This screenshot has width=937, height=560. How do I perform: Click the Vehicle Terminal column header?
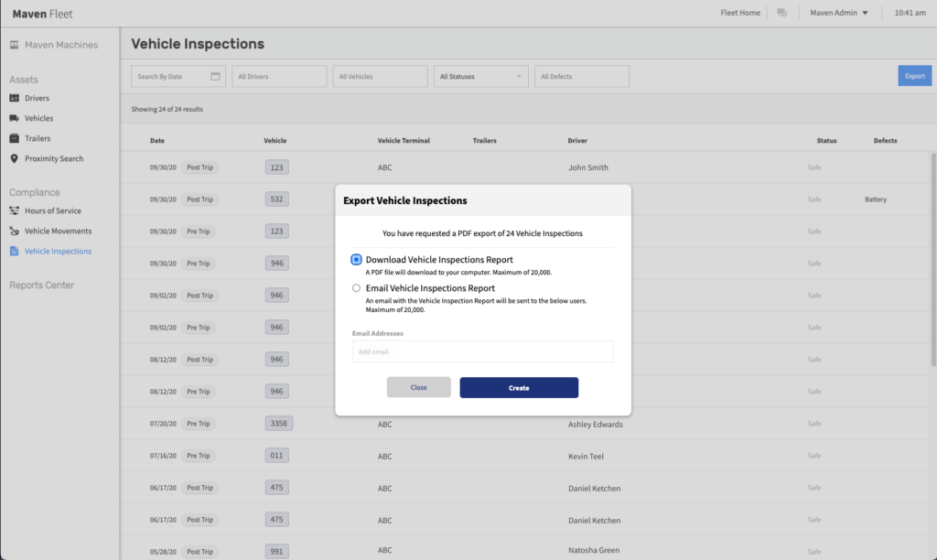click(x=404, y=140)
